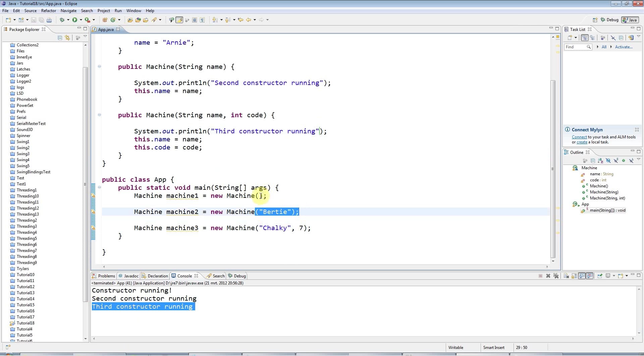This screenshot has height=356, width=644.
Task: Toggle Scroll Lock in Console toolbar
Action: click(574, 276)
